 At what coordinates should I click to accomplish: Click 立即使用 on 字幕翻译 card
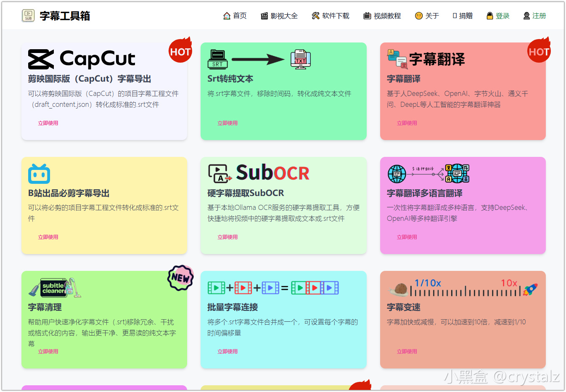point(407,123)
